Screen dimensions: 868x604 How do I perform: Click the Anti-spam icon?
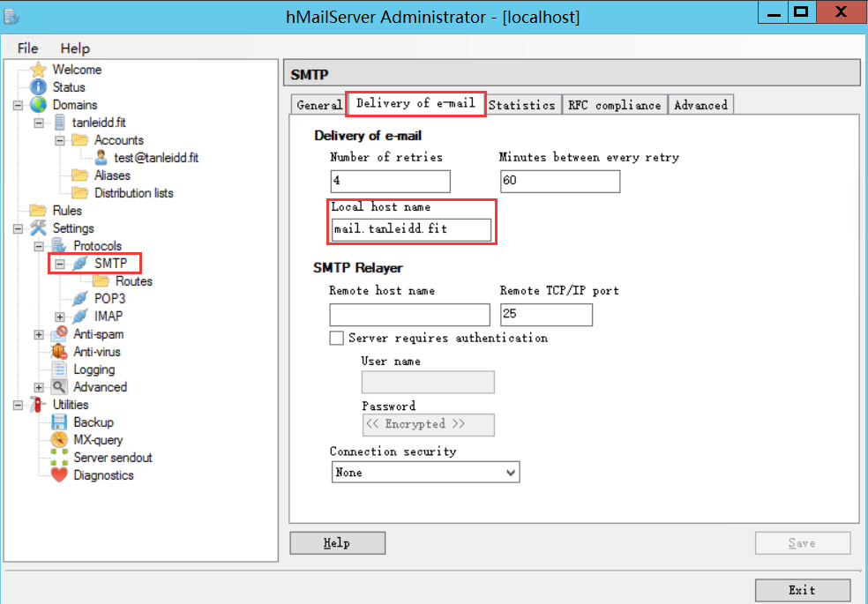point(59,333)
